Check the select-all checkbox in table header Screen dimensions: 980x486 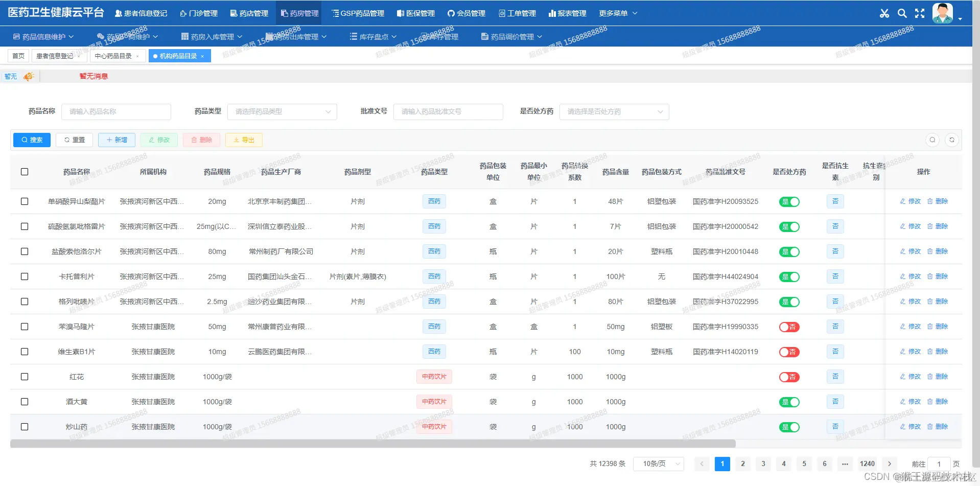(x=25, y=172)
